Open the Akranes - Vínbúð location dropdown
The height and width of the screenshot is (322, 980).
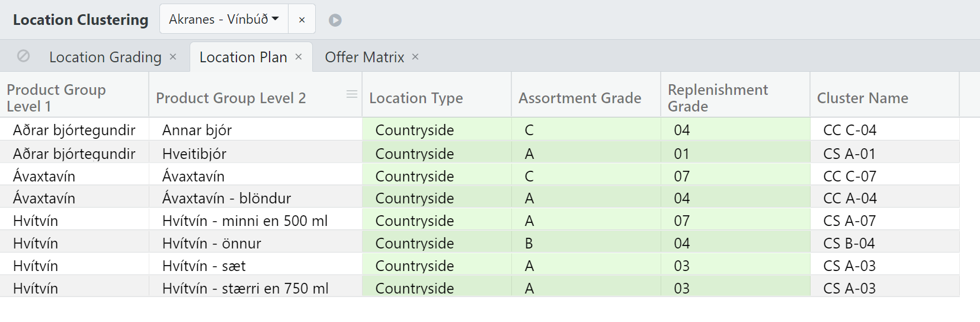tap(224, 20)
